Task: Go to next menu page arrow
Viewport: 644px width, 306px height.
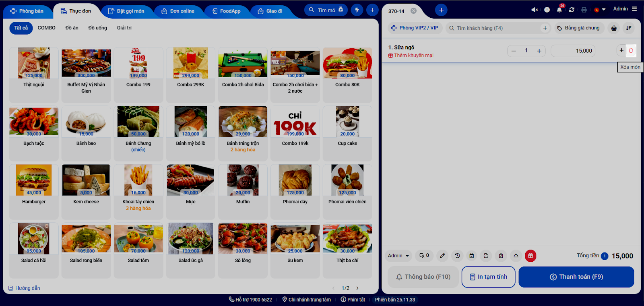Action: (357, 288)
